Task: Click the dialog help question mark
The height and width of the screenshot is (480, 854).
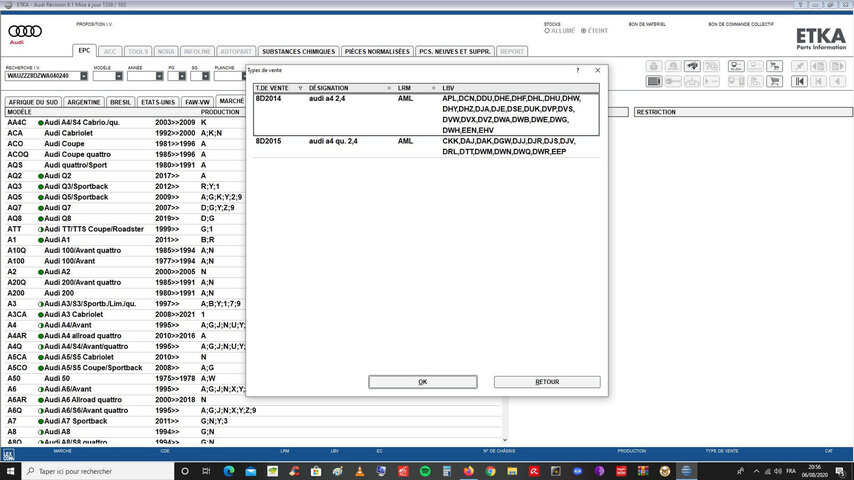Action: 578,70
